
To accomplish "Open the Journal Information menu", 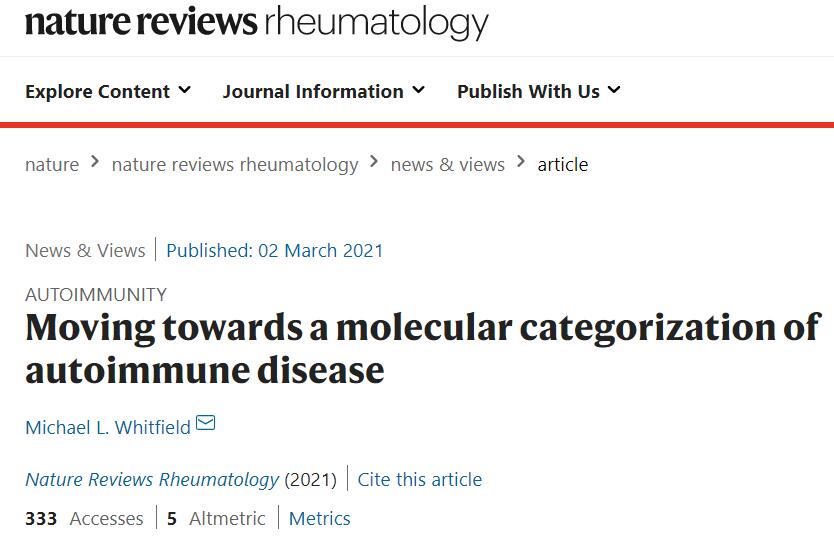I will [323, 91].
